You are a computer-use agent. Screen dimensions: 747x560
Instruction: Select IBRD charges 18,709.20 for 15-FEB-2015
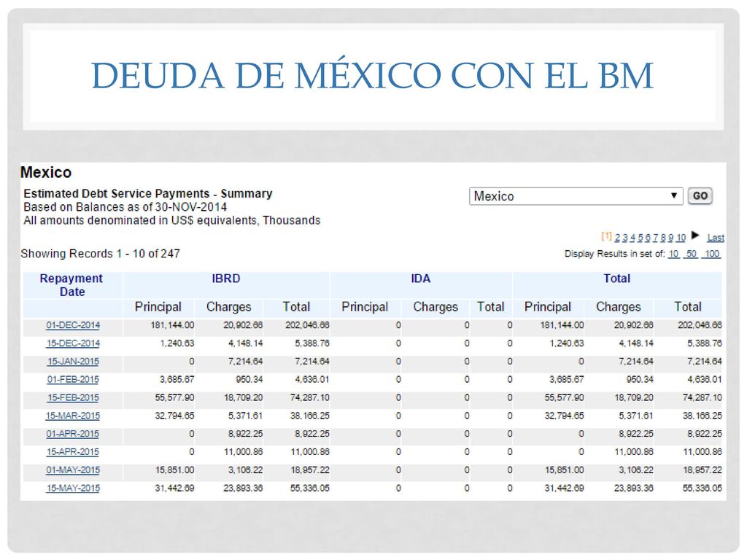(x=244, y=397)
